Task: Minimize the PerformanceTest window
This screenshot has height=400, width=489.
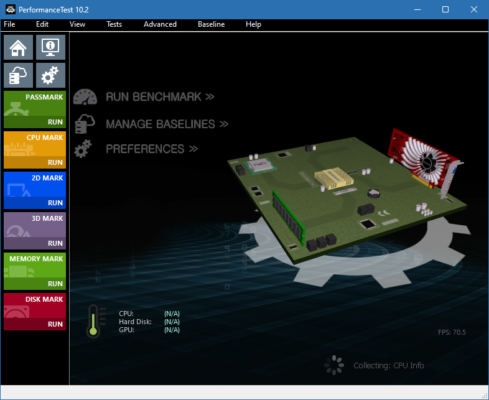Action: [417, 9]
